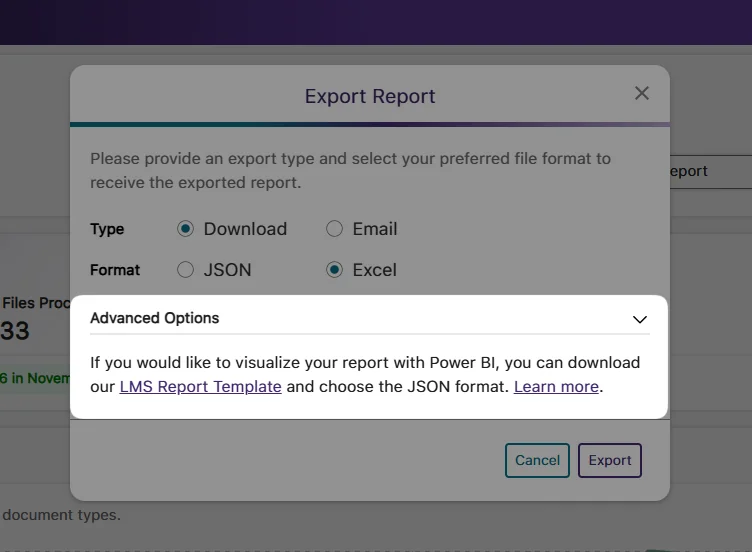Follow the Learn more link
Viewport: 752px width, 552px height.
[x=556, y=386]
